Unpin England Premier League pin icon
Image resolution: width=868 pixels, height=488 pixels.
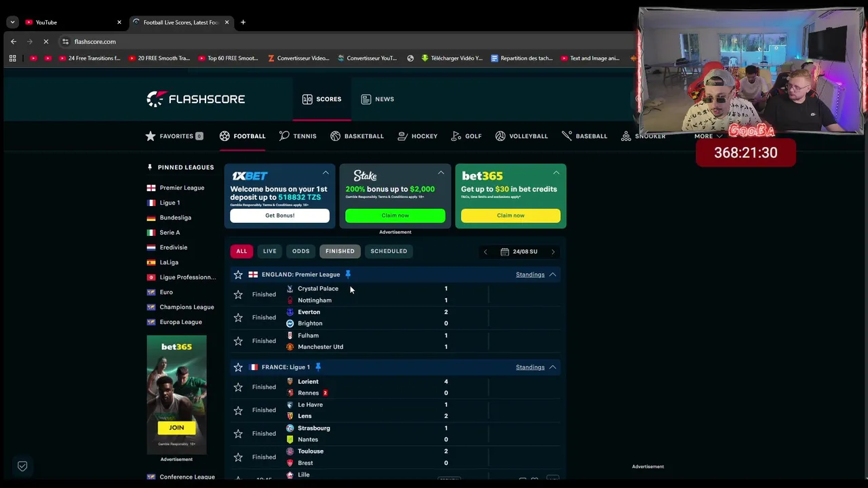click(x=348, y=274)
